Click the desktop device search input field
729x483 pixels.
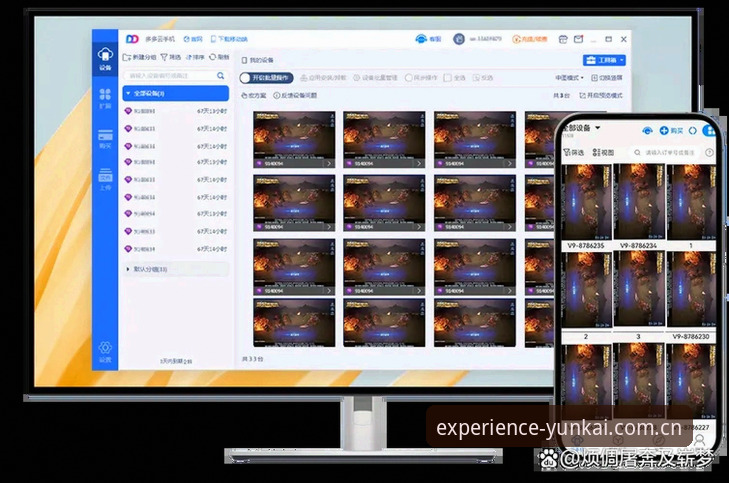tap(176, 75)
